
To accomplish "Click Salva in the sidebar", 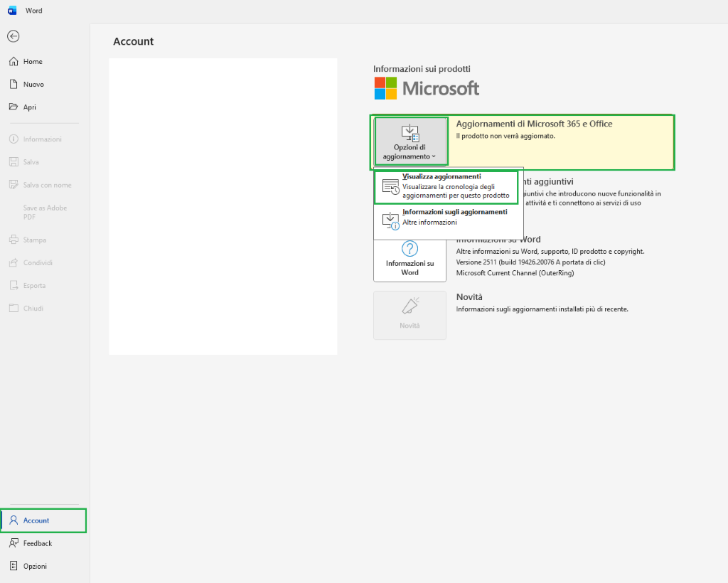I will 43,161.
